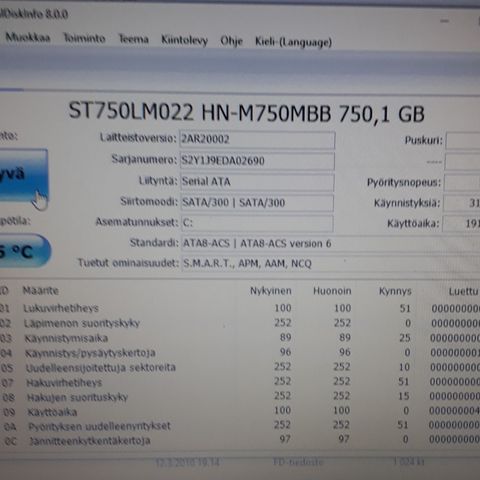Screen dimensions: 480x480
Task: Click the Nykyinen column header
Action: (271, 291)
